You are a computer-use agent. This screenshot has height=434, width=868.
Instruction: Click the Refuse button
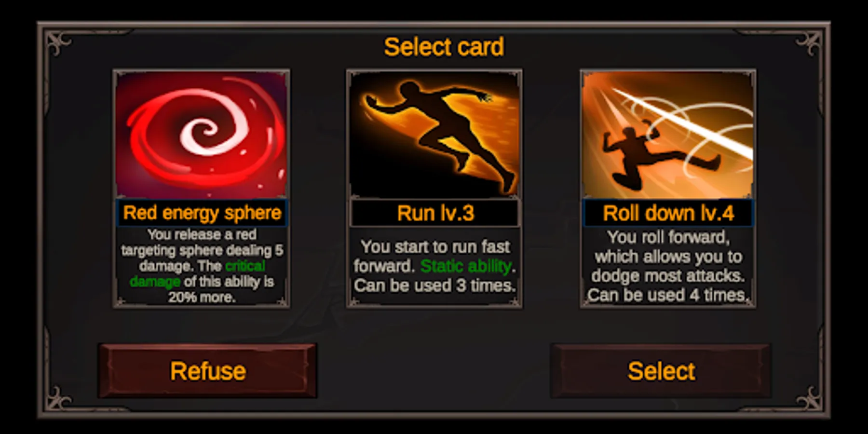208,371
